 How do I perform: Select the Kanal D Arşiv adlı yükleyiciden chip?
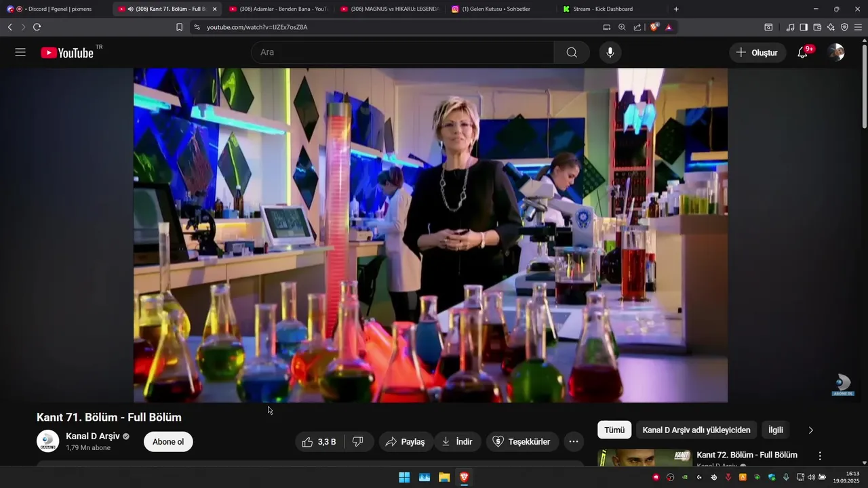coord(696,430)
